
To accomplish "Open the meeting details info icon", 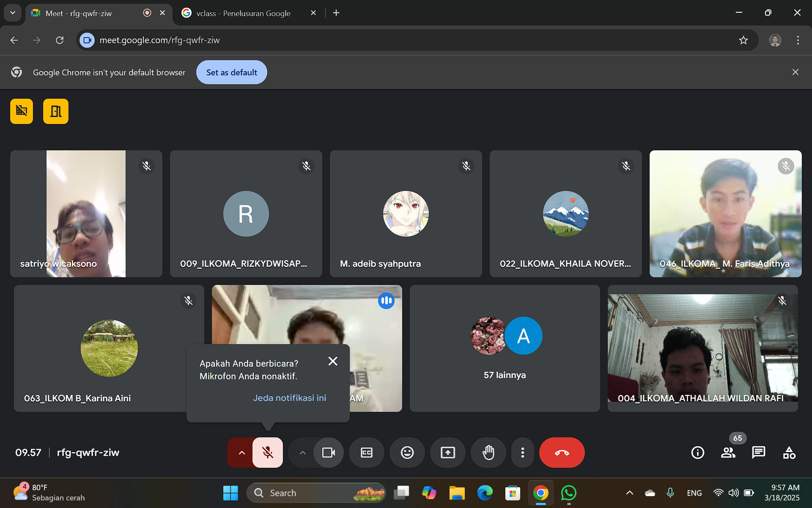I will [697, 453].
